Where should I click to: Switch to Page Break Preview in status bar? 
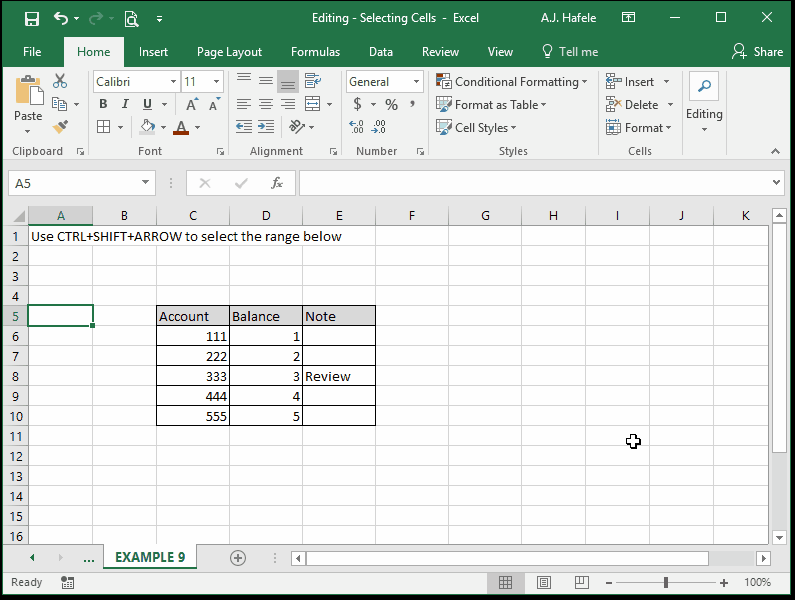pos(582,582)
